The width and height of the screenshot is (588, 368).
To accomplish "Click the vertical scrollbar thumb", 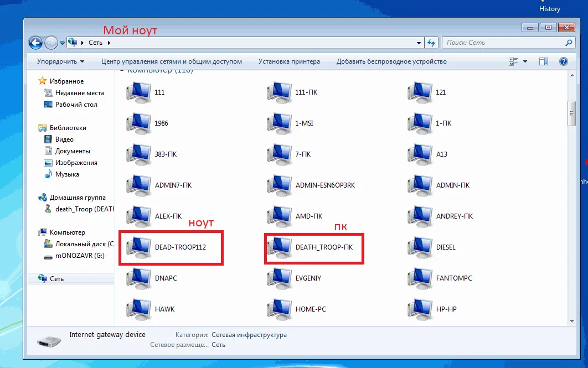I will 571,113.
